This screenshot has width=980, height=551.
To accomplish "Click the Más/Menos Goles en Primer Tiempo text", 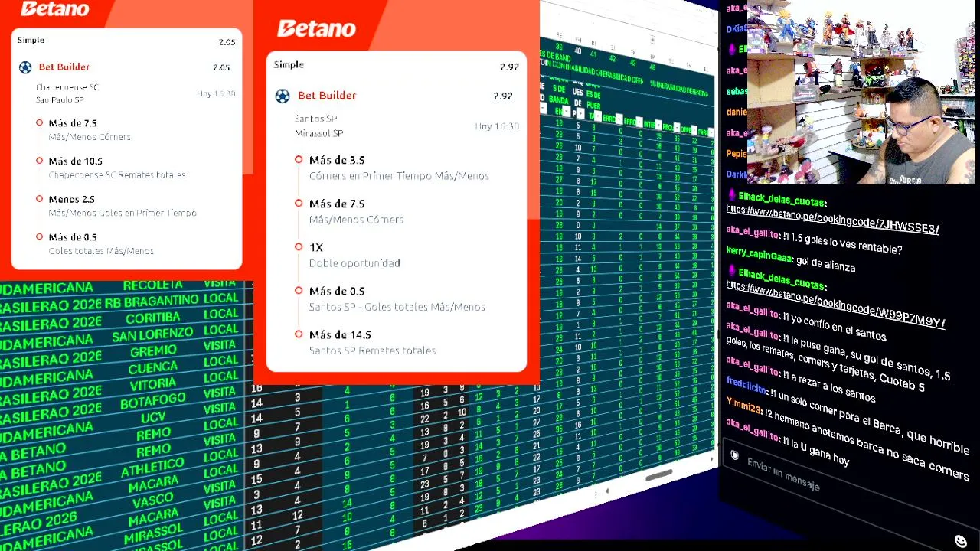I will click(122, 214).
